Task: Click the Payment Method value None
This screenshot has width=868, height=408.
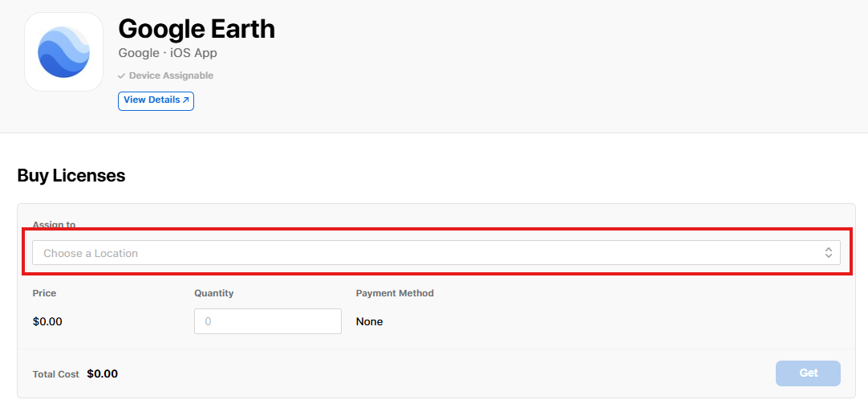Action: point(369,321)
